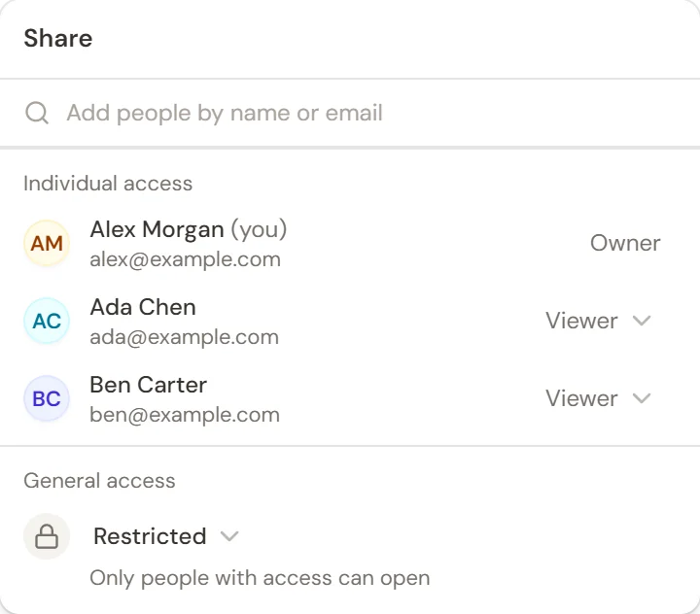Open Ben Carter's Viewer role dropdown
700x614 pixels.
coord(599,398)
